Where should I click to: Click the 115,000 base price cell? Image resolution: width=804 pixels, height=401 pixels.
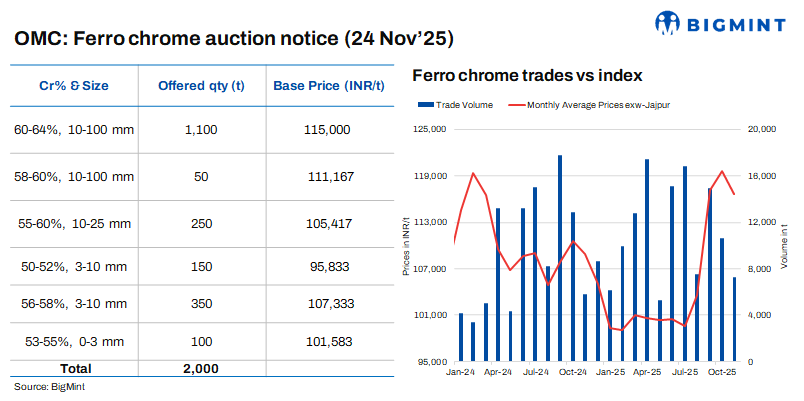pyautogui.click(x=326, y=130)
